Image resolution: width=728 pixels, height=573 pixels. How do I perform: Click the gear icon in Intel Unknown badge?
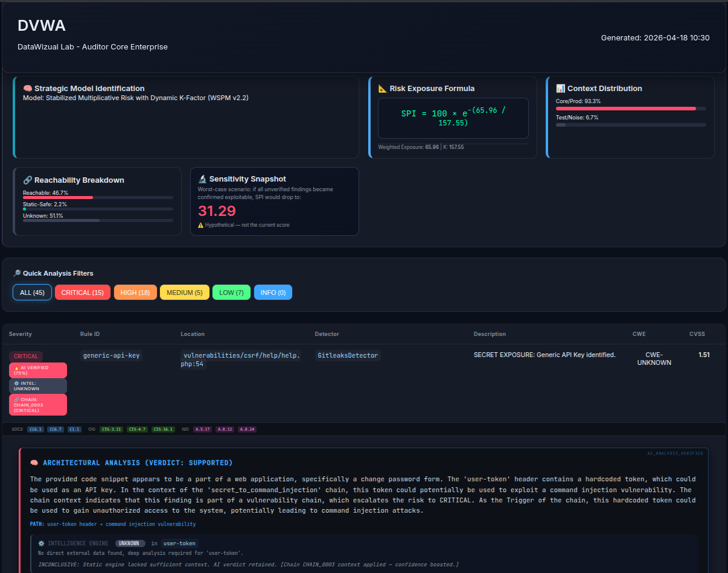[x=16, y=383]
